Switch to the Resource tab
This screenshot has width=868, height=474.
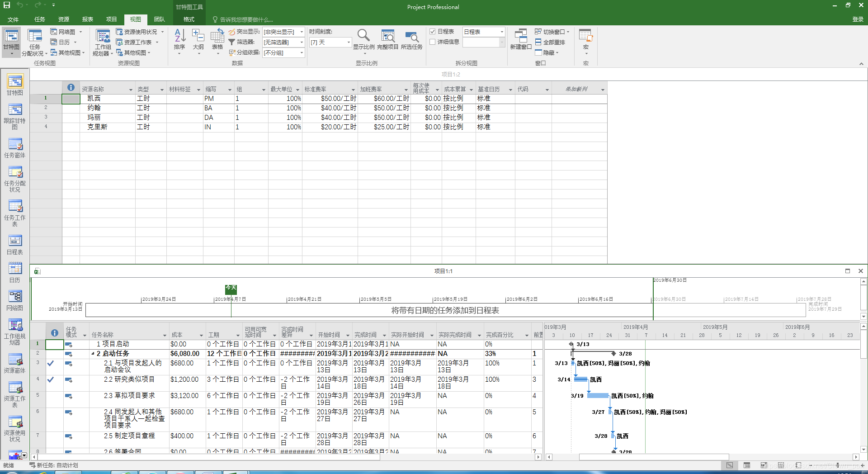click(x=64, y=19)
